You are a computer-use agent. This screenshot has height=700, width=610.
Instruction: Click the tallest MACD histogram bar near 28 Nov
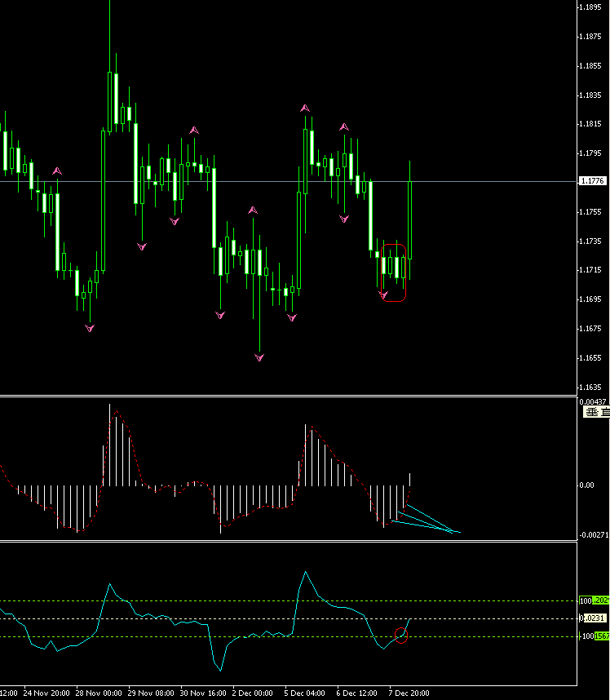click(x=110, y=445)
